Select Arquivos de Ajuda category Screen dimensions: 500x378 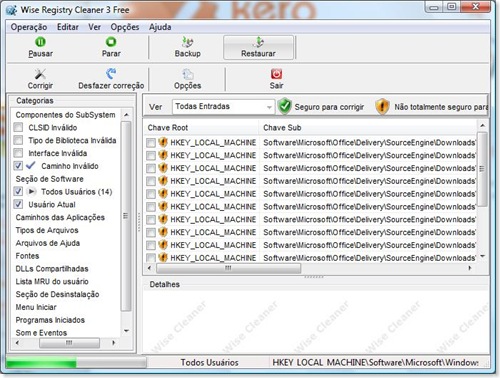coord(48,243)
